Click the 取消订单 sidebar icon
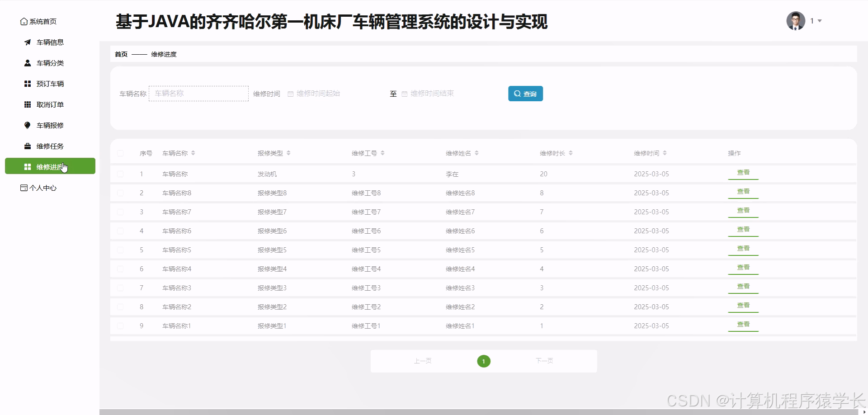868x415 pixels. [28, 104]
